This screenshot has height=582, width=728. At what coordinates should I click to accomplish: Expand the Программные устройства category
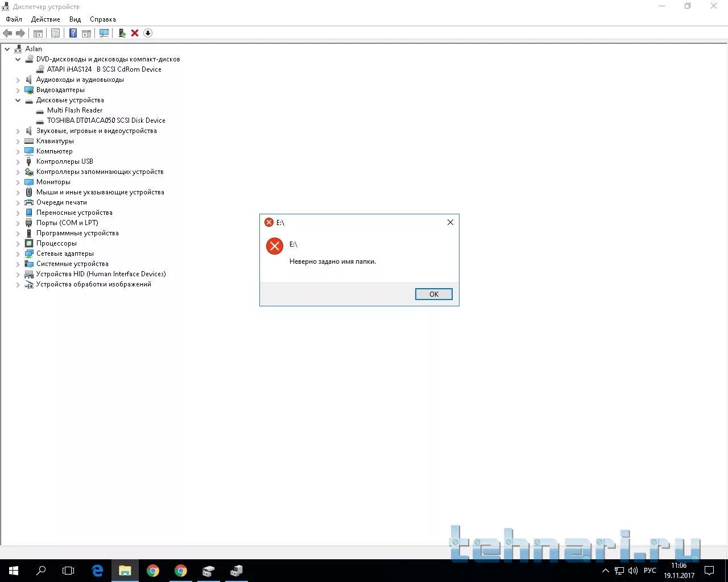[18, 233]
